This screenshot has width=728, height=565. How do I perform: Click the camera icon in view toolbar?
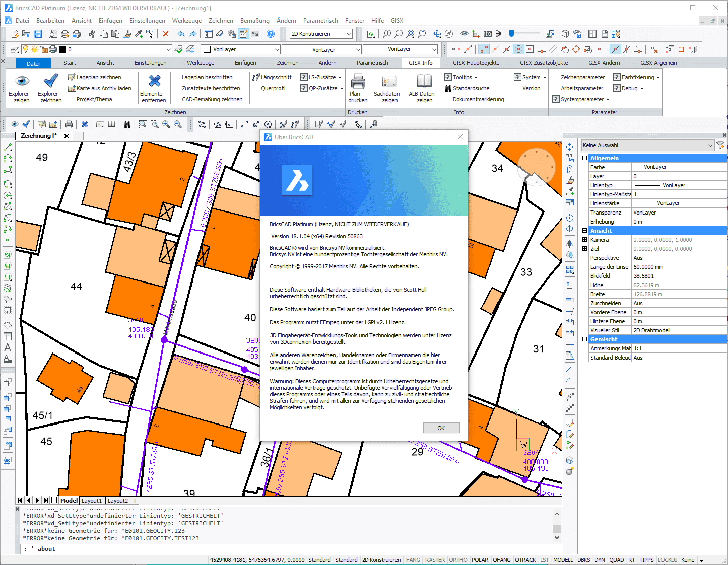pyautogui.click(x=487, y=34)
